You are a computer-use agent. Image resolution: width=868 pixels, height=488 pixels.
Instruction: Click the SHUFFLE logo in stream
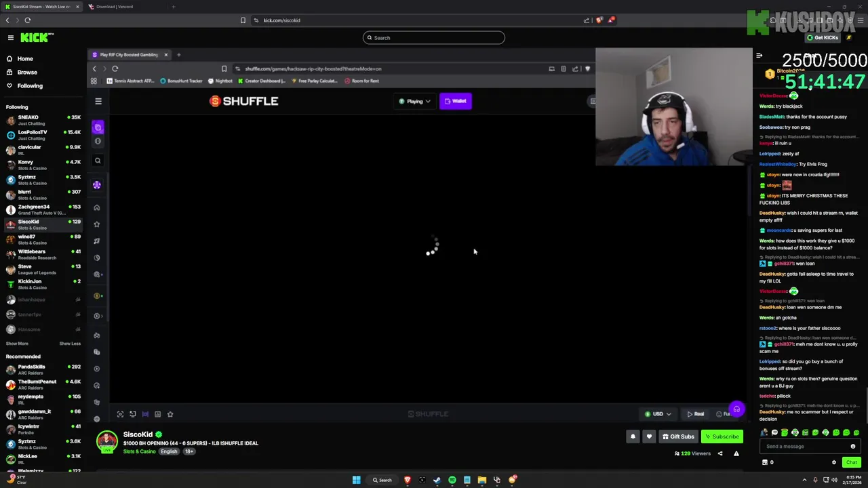[x=243, y=101]
